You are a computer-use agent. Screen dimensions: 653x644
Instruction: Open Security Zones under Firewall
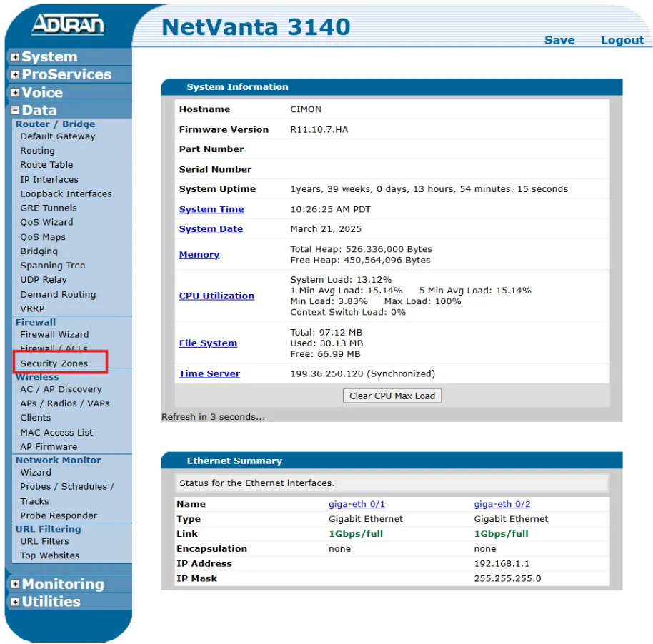(54, 363)
